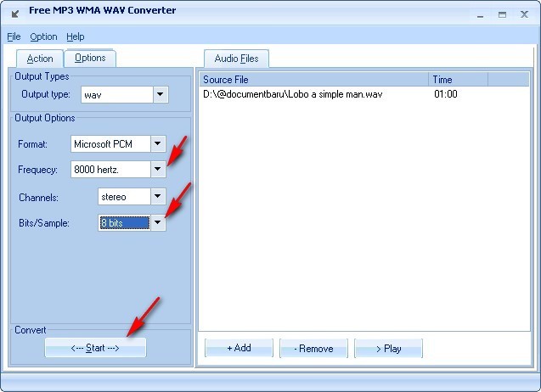Image resolution: width=541 pixels, height=392 pixels.
Task: Open the File menu
Action: (14, 36)
